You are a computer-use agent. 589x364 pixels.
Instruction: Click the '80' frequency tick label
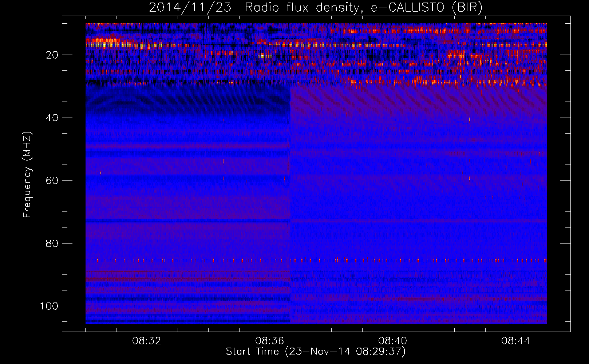click(52, 244)
